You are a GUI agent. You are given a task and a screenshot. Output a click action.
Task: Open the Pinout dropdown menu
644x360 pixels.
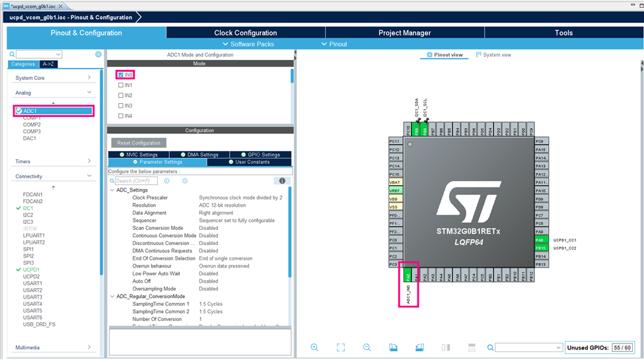coord(334,44)
